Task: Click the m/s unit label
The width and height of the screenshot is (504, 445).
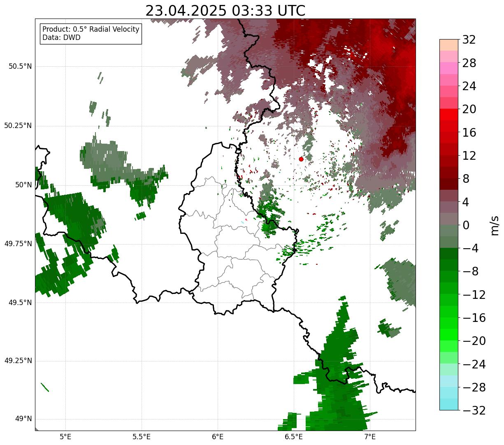Action: [495, 225]
